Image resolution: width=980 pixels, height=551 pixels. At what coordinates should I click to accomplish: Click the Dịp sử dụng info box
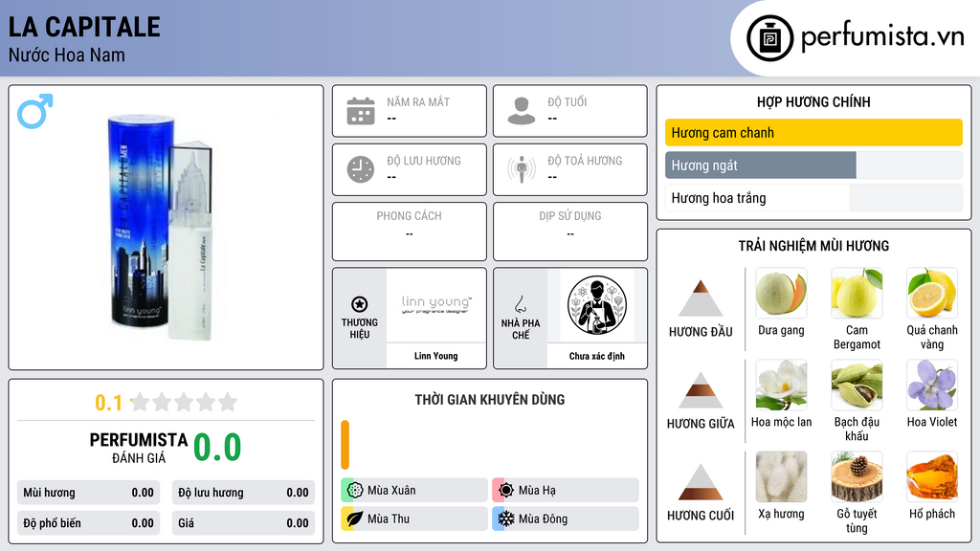click(570, 231)
